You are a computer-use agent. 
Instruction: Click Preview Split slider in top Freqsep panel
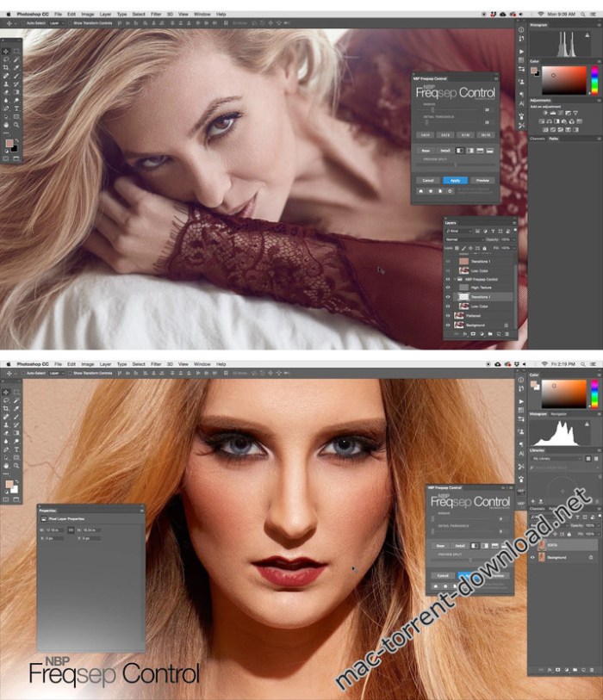[x=456, y=164]
